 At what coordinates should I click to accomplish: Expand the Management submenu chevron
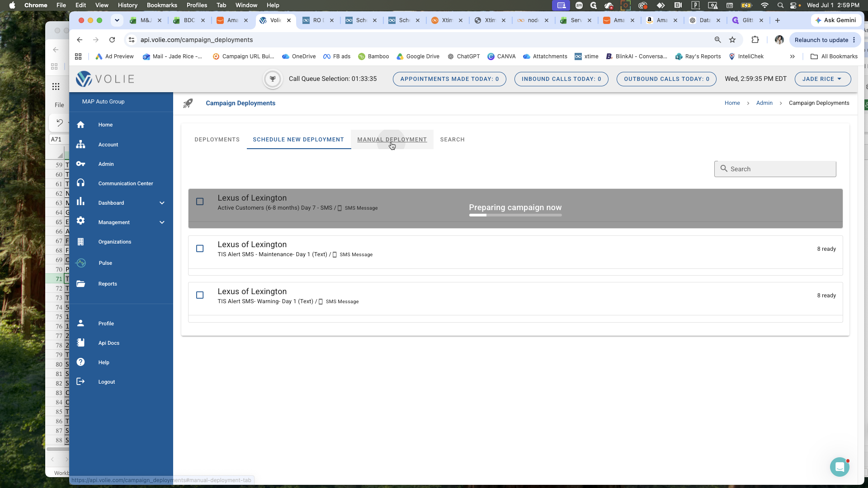click(x=162, y=222)
